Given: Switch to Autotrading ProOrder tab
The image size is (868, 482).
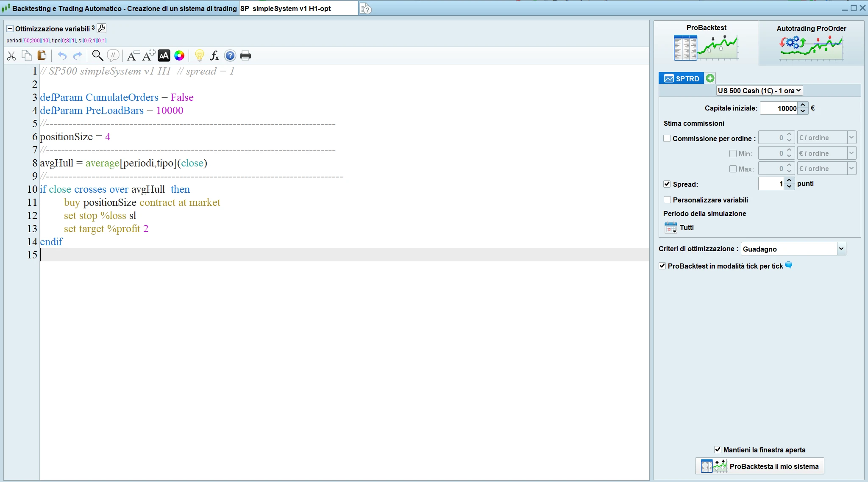Looking at the screenshot, I should click(811, 42).
